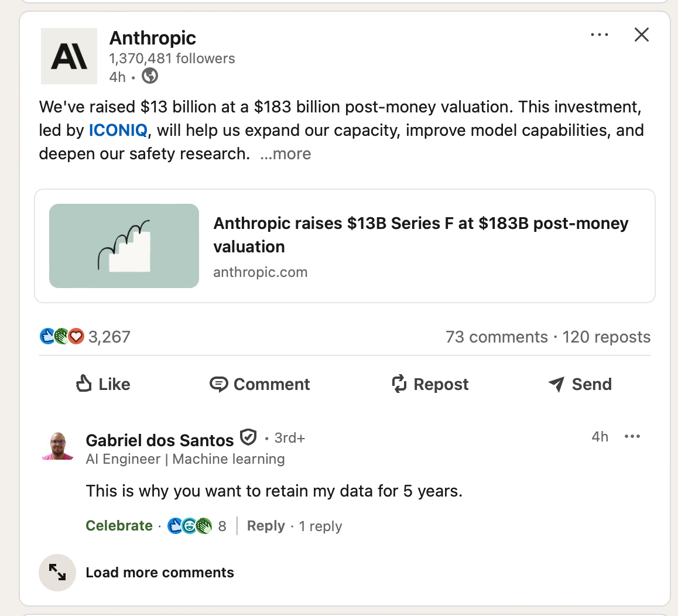The width and height of the screenshot is (678, 616).
Task: Toggle the Celebrate reaction on Gabriel's comment
Action: 119,526
